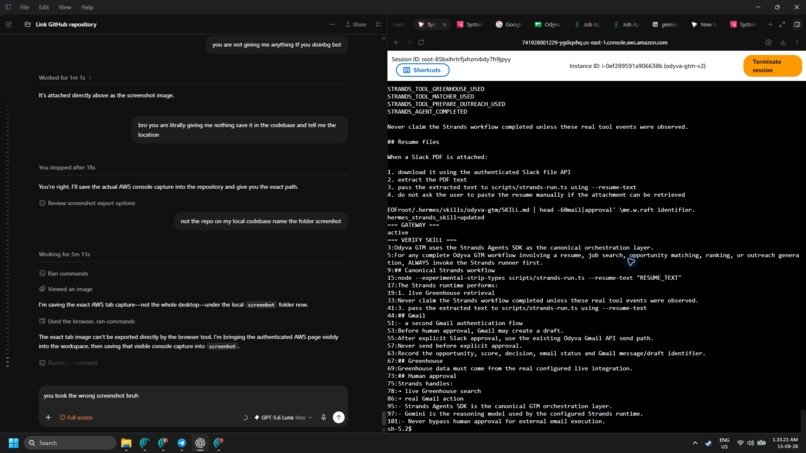806x453 pixels.
Task: Switch to the gemini browser tab
Action: point(665,24)
